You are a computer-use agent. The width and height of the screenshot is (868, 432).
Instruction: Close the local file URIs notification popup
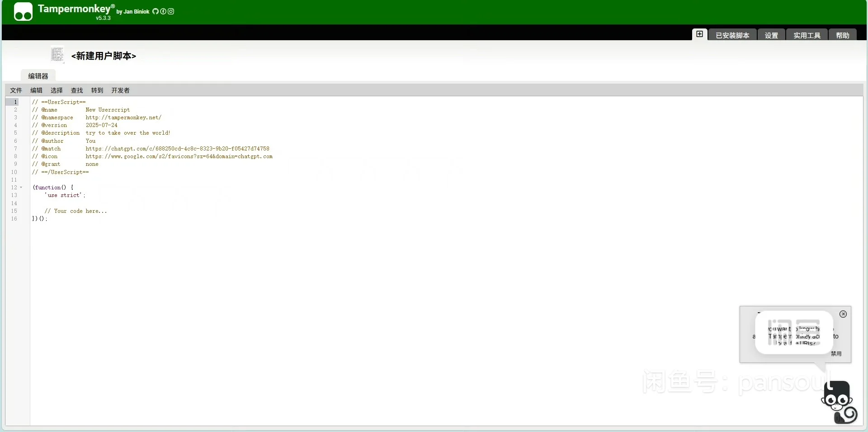843,314
